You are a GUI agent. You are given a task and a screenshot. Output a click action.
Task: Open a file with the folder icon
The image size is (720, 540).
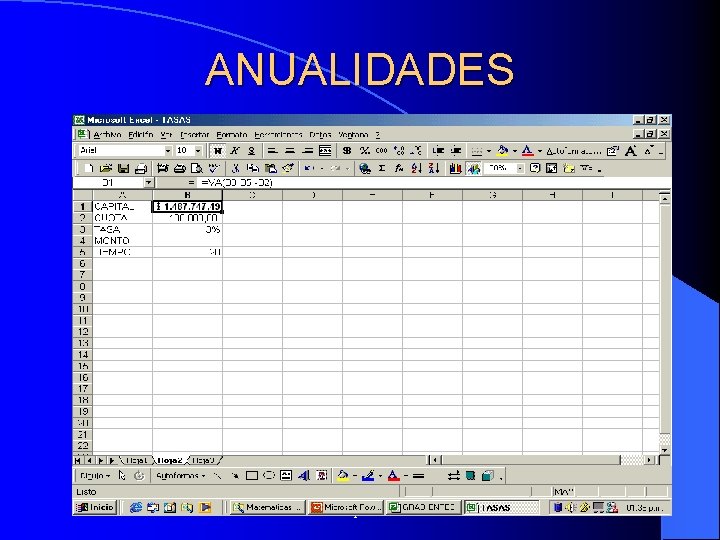click(106, 169)
